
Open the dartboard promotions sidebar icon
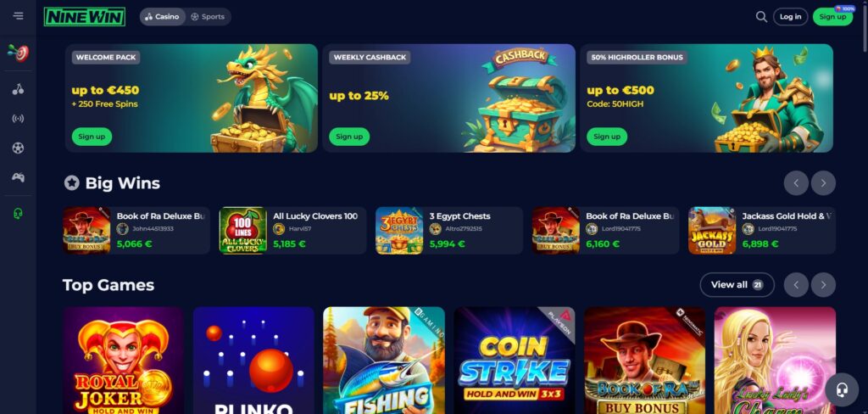pos(19,53)
